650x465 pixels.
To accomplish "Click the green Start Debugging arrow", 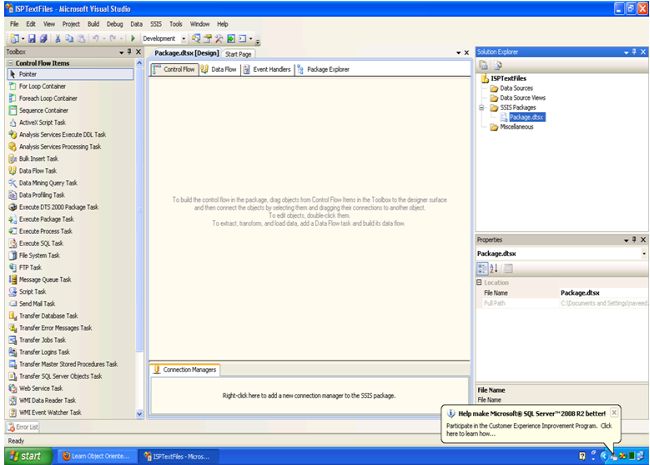I will 133,39.
